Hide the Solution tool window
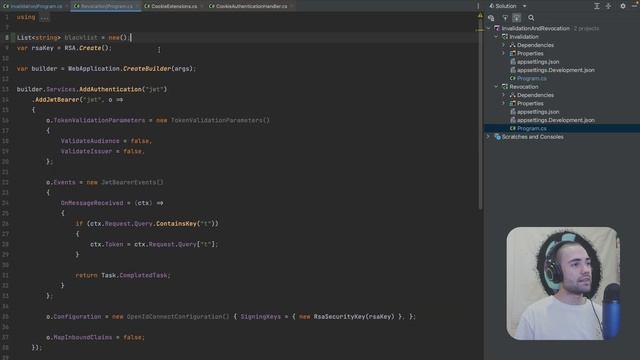The height and width of the screenshot is (360, 640). click(x=635, y=6)
